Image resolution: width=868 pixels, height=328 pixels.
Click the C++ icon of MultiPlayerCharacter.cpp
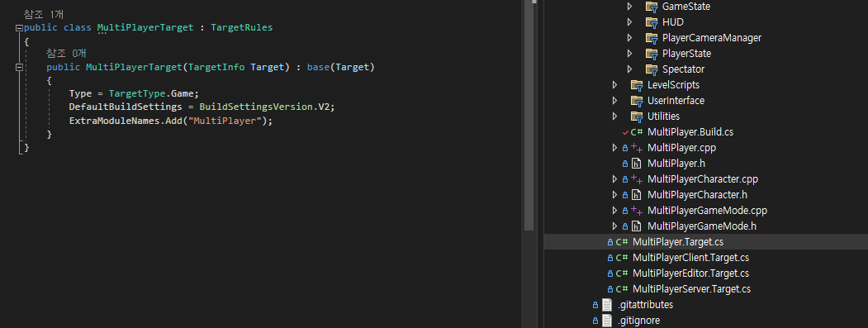(637, 179)
